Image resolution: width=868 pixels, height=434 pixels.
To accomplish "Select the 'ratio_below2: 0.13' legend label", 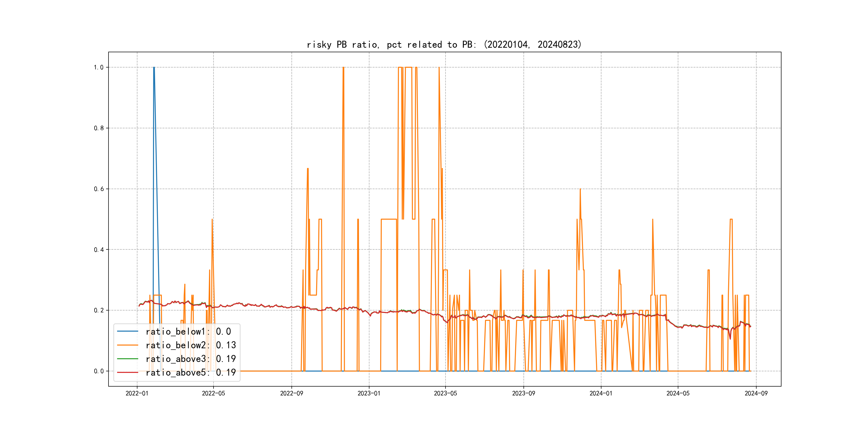I will [x=191, y=345].
